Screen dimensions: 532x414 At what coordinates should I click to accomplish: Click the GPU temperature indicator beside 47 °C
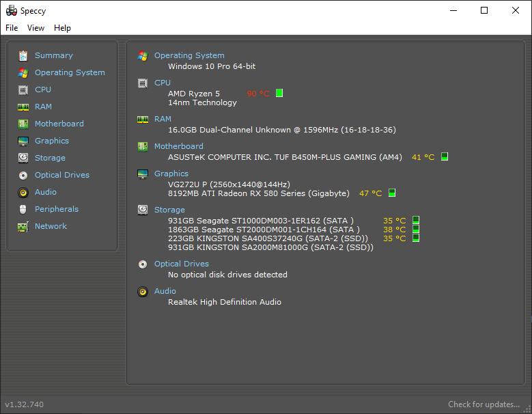click(x=392, y=193)
